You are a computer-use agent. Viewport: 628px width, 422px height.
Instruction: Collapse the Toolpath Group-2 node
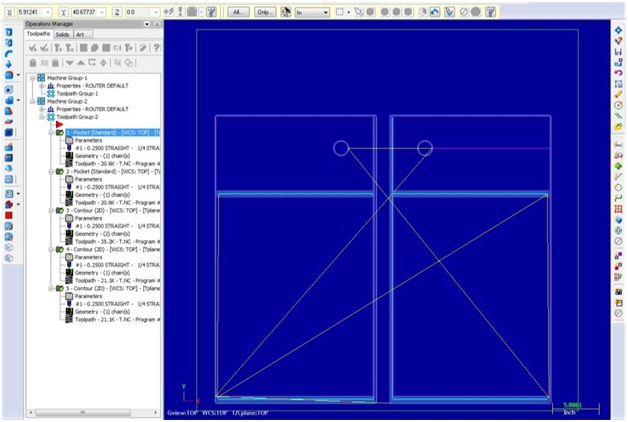coord(42,117)
